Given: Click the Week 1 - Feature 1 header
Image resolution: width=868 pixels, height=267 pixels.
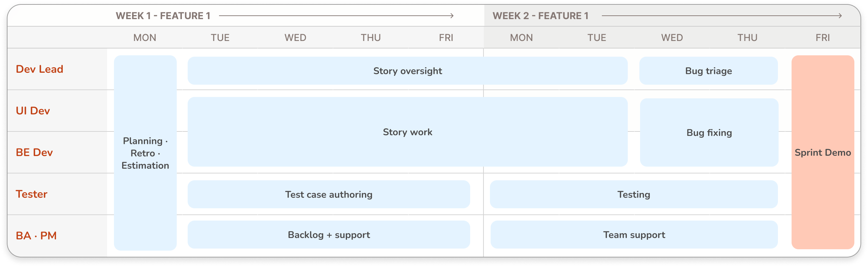Looking at the screenshot, I should (163, 16).
